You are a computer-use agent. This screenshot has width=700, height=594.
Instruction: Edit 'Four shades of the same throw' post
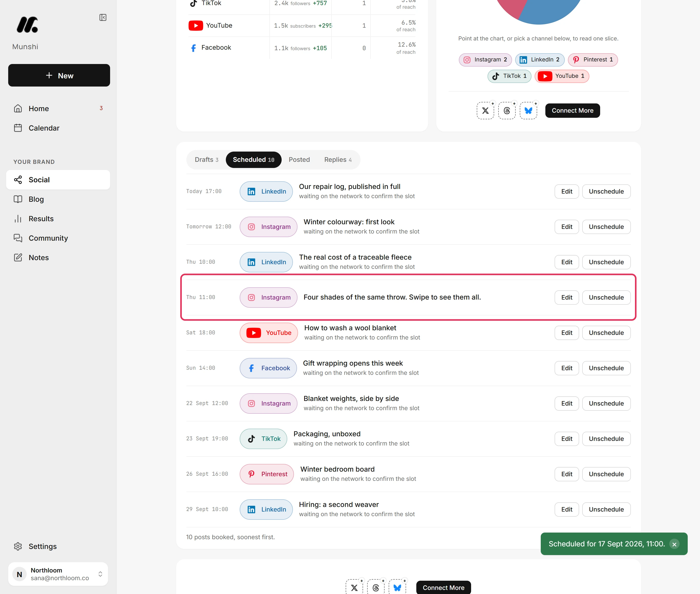tap(567, 298)
